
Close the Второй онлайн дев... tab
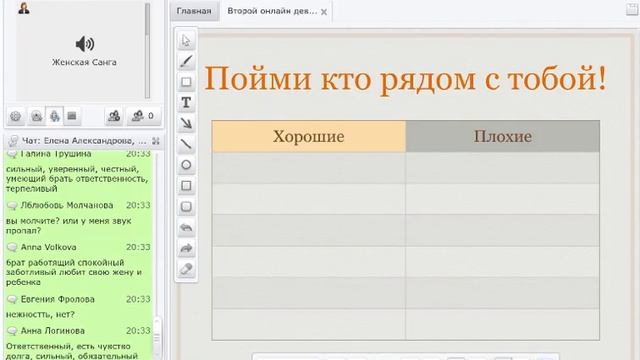pos(324,12)
